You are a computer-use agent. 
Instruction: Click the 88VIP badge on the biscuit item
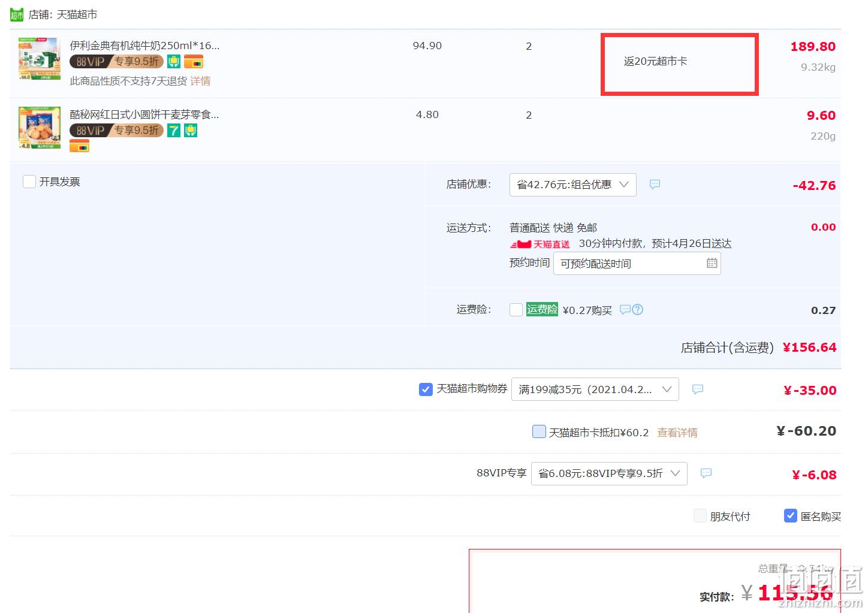coord(116,131)
